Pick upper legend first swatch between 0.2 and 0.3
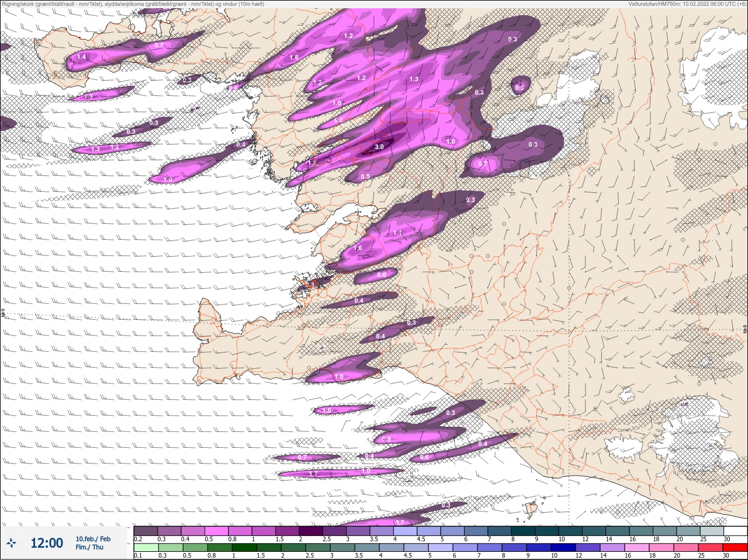This screenshot has height=560, width=748. pyautogui.click(x=146, y=531)
